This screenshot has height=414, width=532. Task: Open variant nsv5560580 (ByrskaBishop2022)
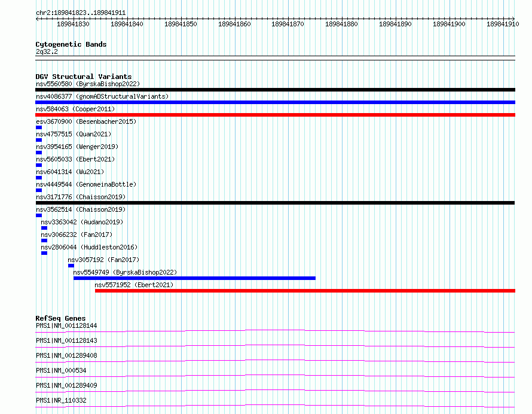pos(88,84)
